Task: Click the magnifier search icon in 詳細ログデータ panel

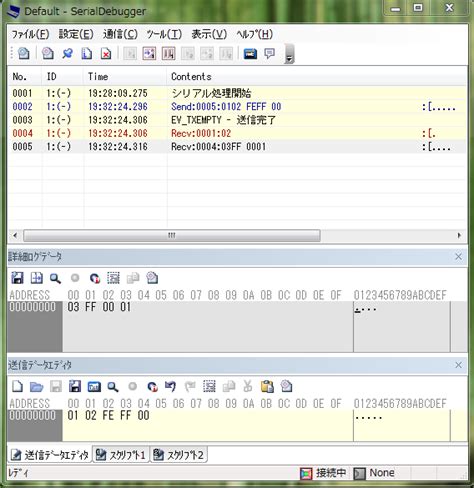Action: [x=55, y=278]
